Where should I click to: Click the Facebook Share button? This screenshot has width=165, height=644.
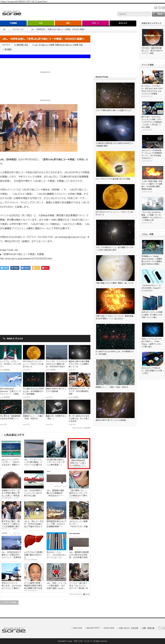pos(15,268)
